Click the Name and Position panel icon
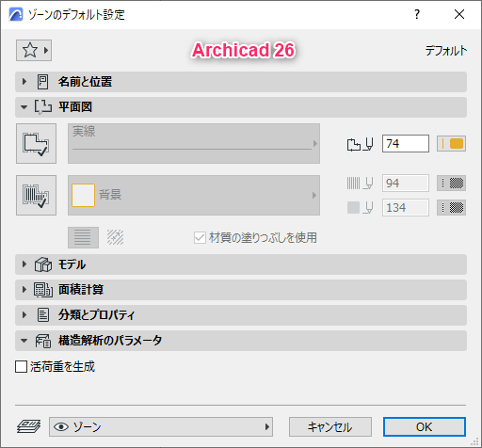Viewport: 482px width, 448px height. (x=42, y=82)
